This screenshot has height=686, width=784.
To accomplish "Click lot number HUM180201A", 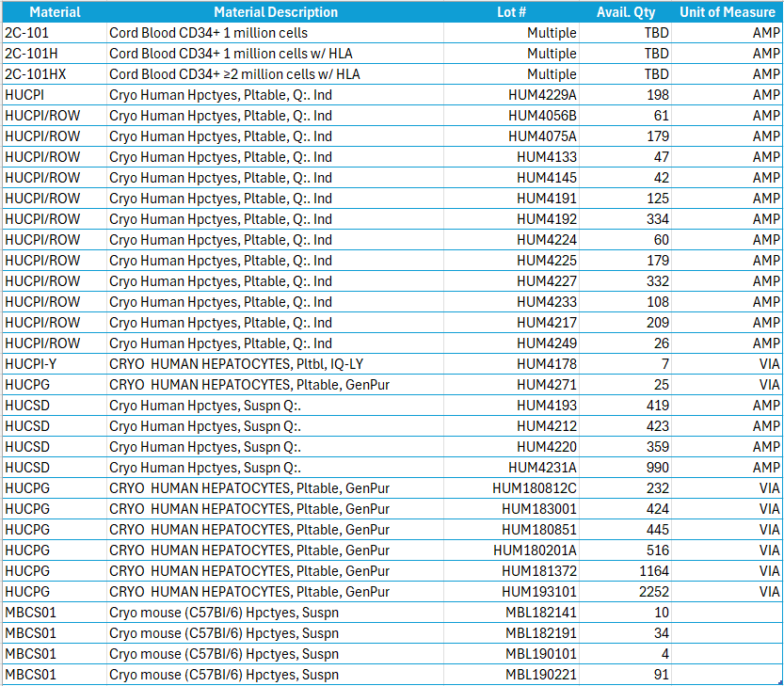I will (x=535, y=550).
